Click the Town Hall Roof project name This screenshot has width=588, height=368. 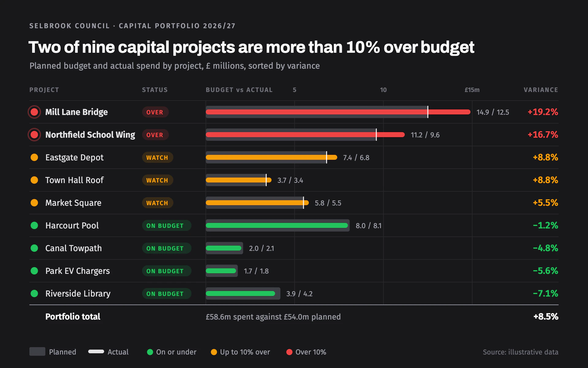(x=74, y=180)
